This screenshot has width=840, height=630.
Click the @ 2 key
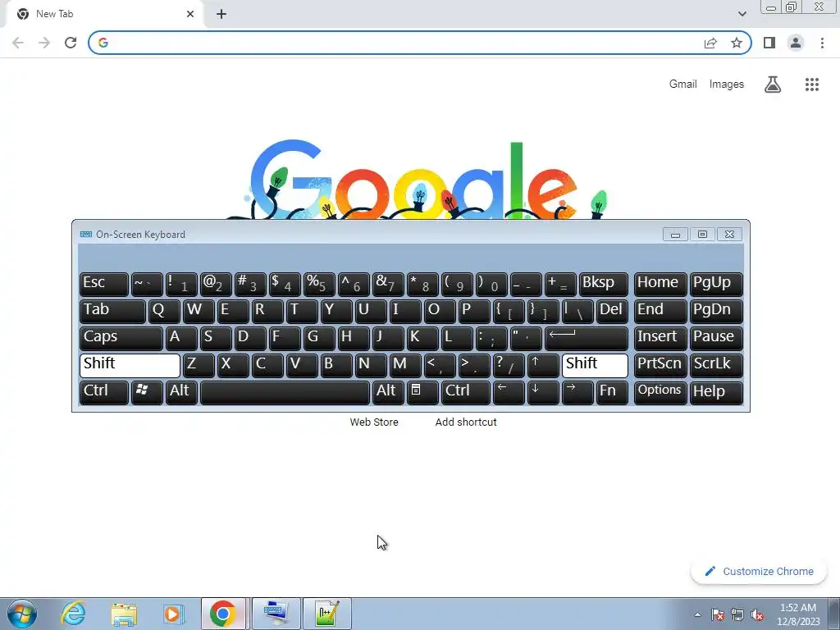click(x=216, y=285)
